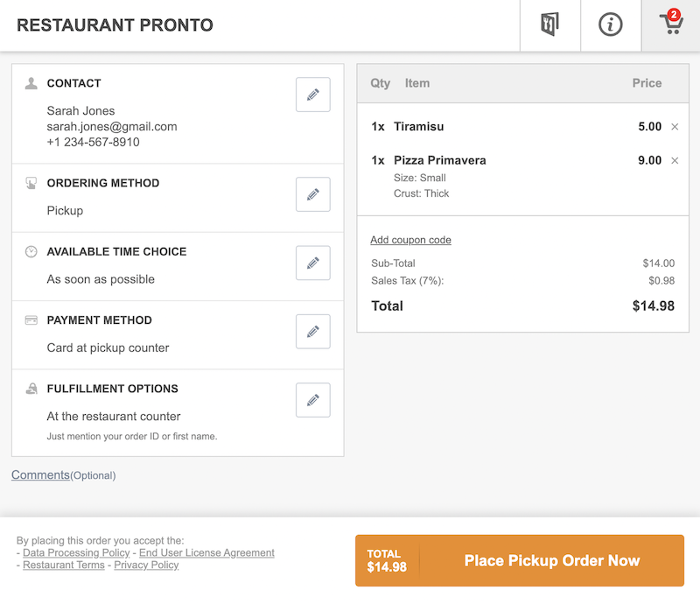Expand the optional Comments section

[40, 475]
